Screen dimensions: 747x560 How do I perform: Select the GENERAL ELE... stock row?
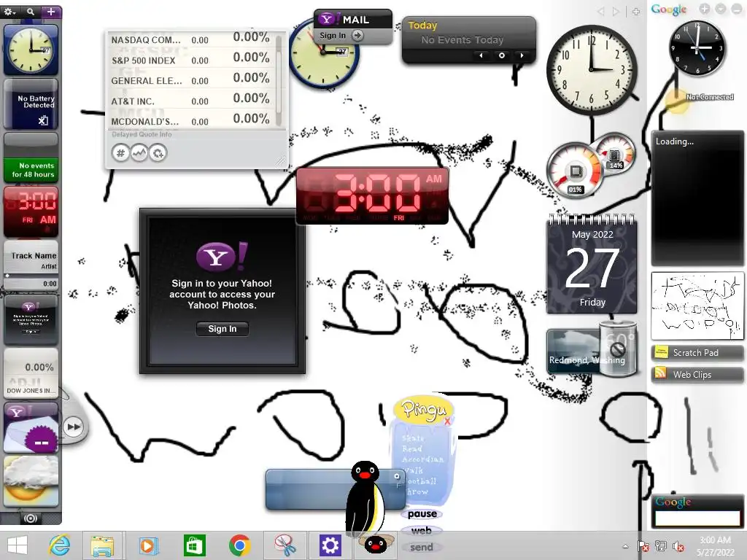click(190, 80)
